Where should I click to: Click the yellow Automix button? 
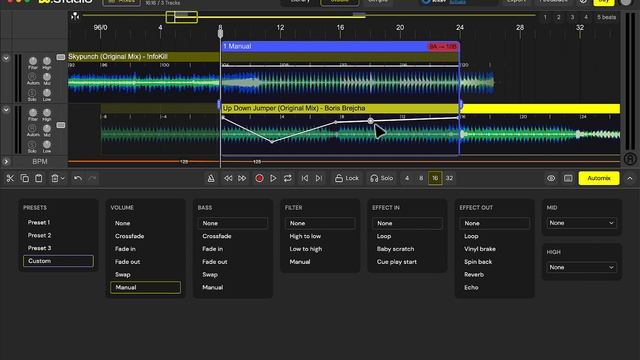(599, 178)
